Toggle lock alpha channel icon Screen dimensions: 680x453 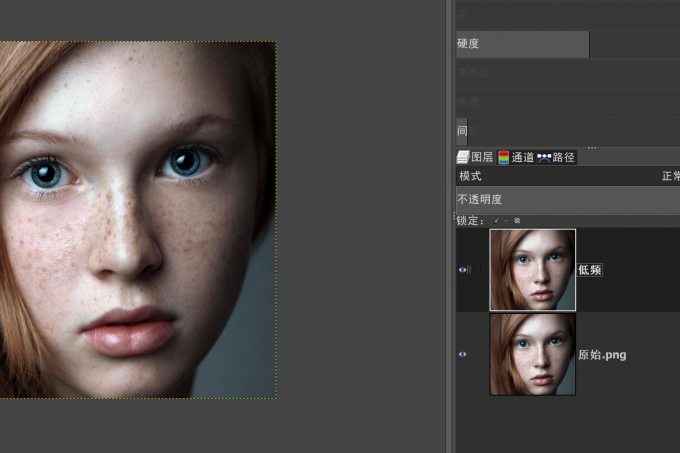pyautogui.click(x=517, y=221)
